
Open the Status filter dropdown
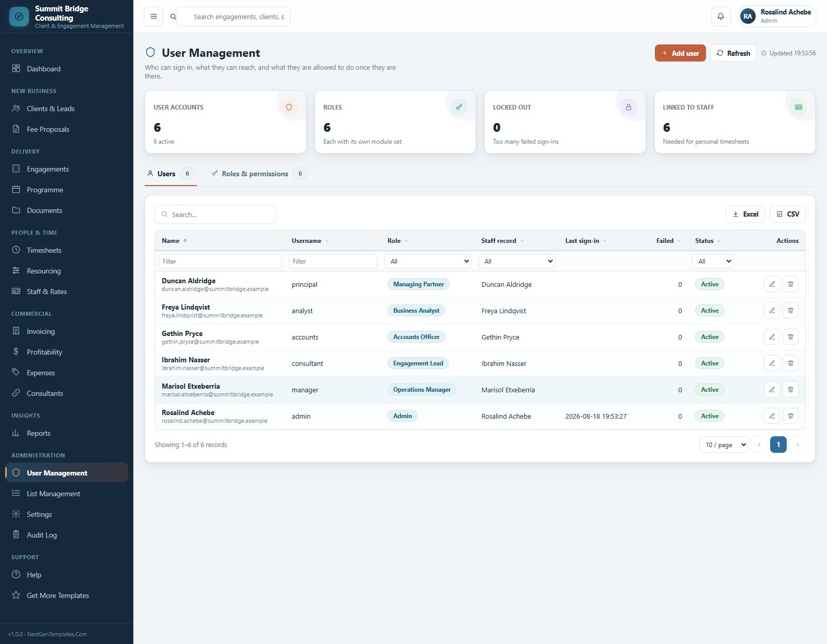pyautogui.click(x=713, y=261)
